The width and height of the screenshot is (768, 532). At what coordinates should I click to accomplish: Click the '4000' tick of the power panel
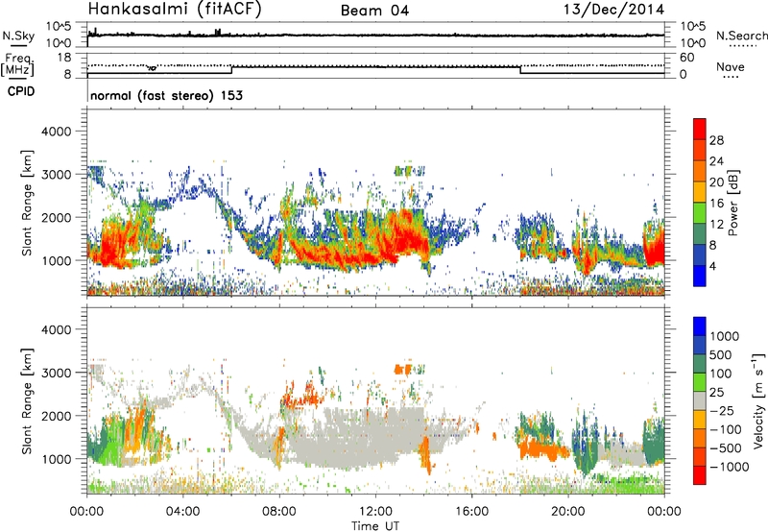[57, 132]
